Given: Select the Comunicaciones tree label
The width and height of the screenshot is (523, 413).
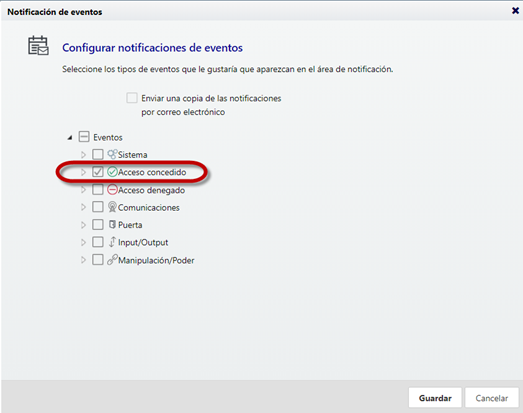Looking at the screenshot, I should coord(149,208).
